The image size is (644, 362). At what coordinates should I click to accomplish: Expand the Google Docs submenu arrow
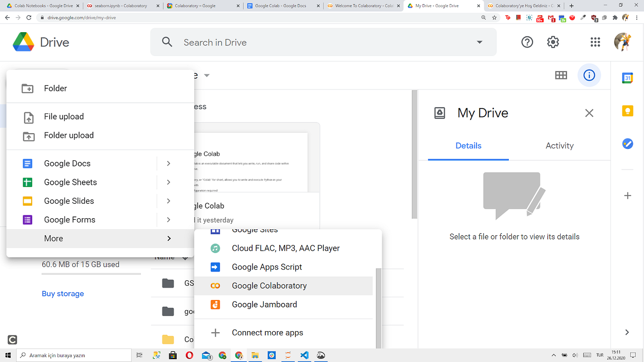[x=169, y=164]
